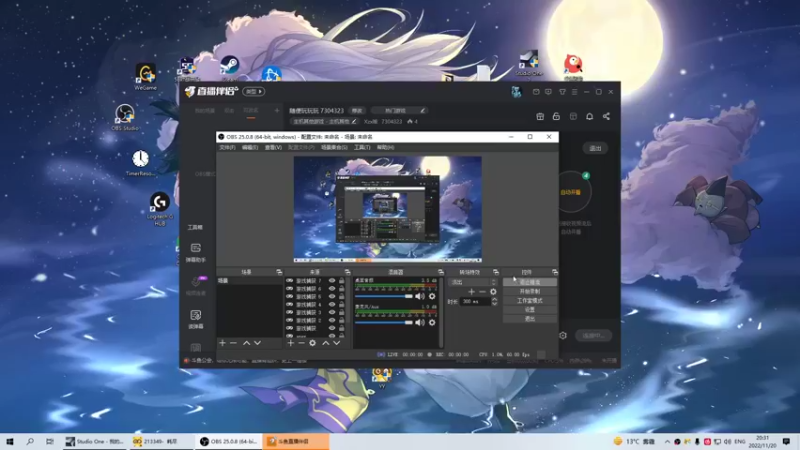The image size is (800, 450).
Task: Open the WeGame desktop shortcut
Action: (x=145, y=77)
